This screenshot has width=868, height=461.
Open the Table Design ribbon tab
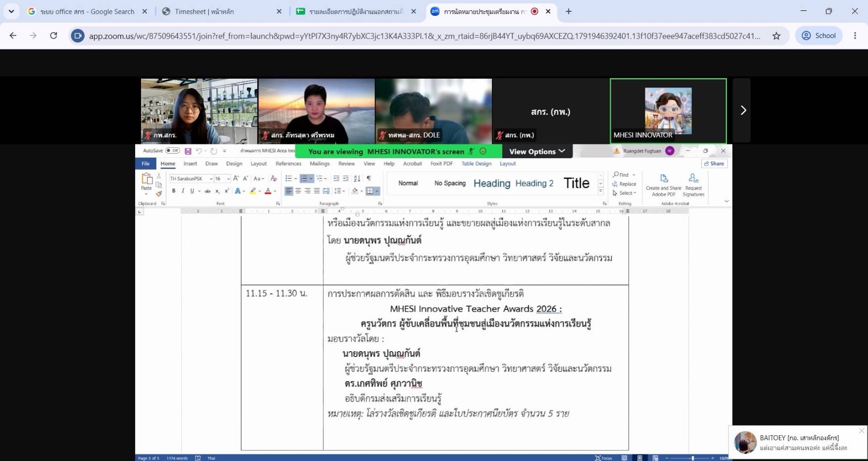click(476, 164)
